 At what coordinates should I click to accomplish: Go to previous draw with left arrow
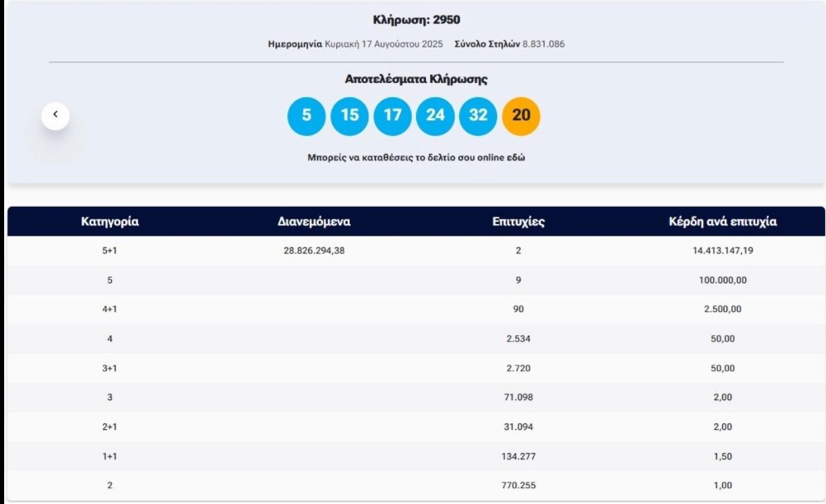(56, 116)
